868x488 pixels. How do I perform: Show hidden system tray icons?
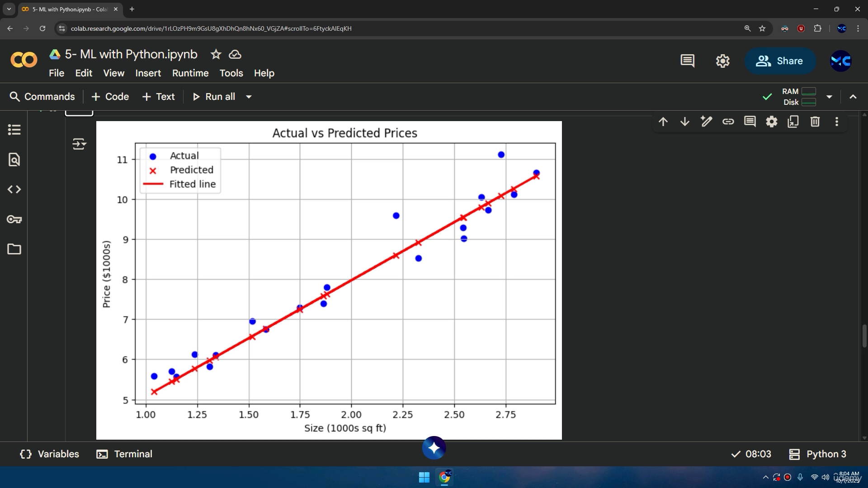(765, 477)
